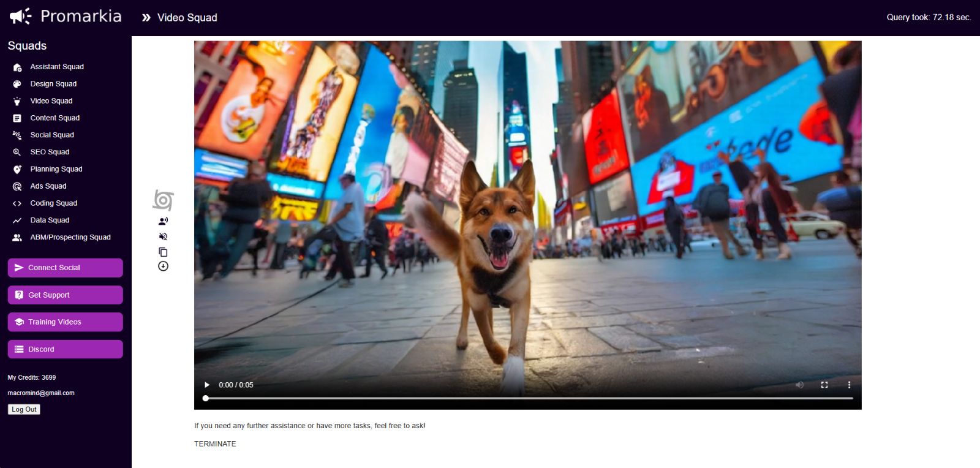Download the video via circled arrow icon
This screenshot has width=980, height=468.
coord(163,266)
